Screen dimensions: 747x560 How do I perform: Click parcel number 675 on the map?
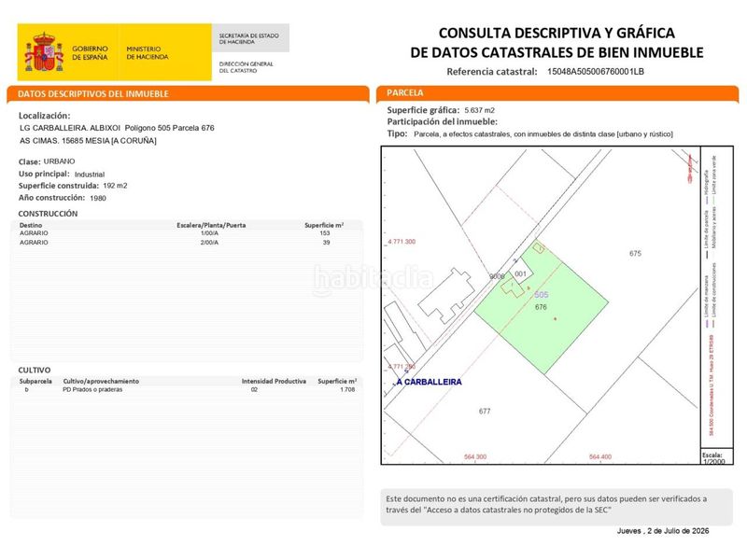pyautogui.click(x=635, y=253)
